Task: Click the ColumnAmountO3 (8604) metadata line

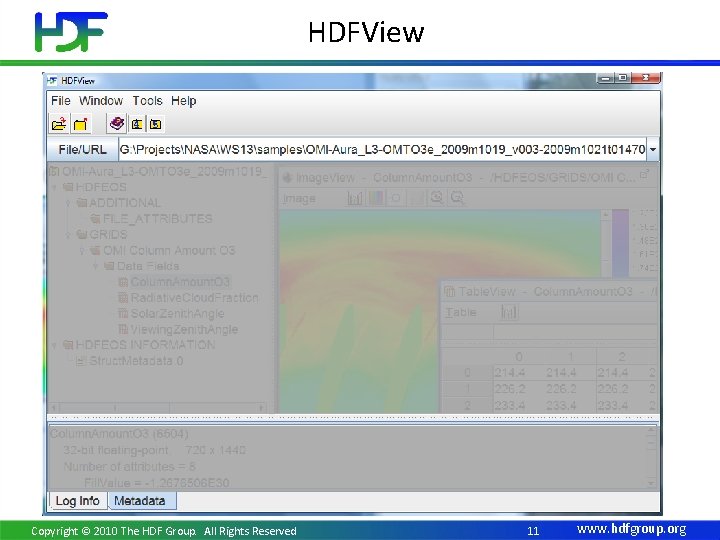Action: coord(119,433)
